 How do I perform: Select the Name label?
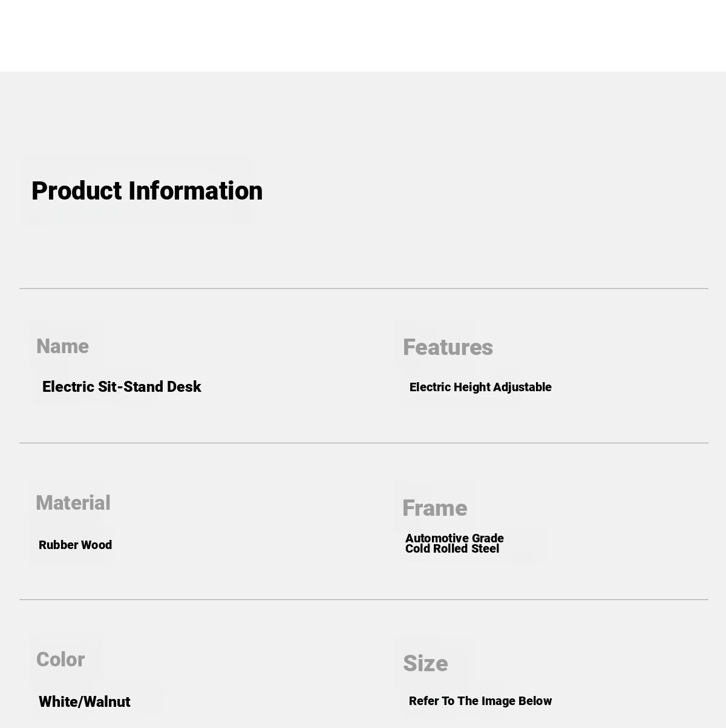point(62,346)
